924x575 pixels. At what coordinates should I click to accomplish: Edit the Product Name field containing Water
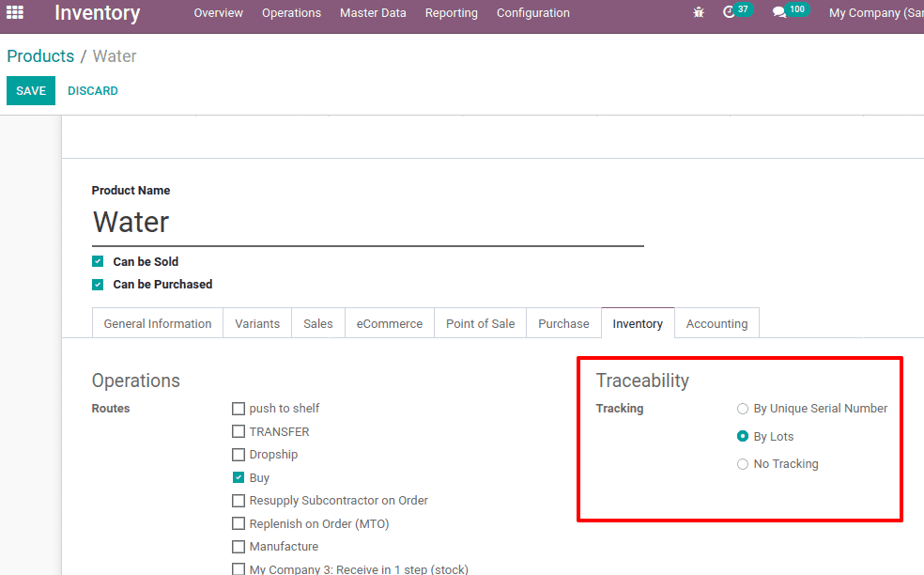point(368,223)
